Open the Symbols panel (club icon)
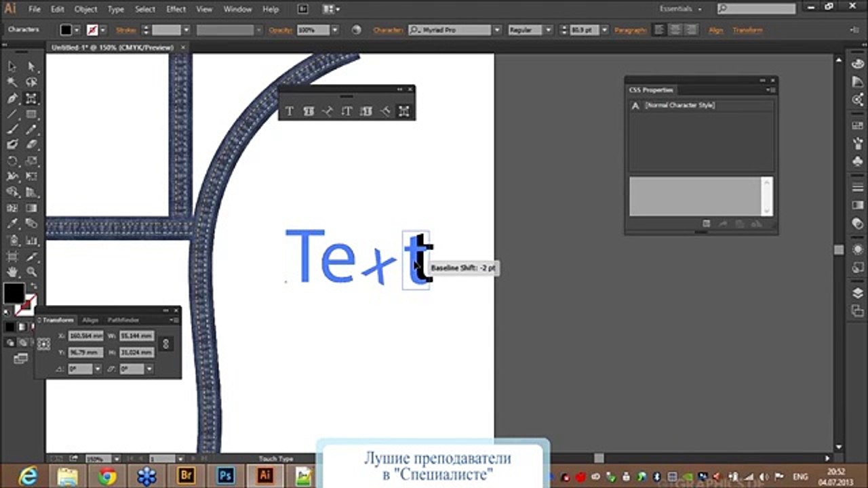Viewport: 868px width, 488px height. point(858,161)
